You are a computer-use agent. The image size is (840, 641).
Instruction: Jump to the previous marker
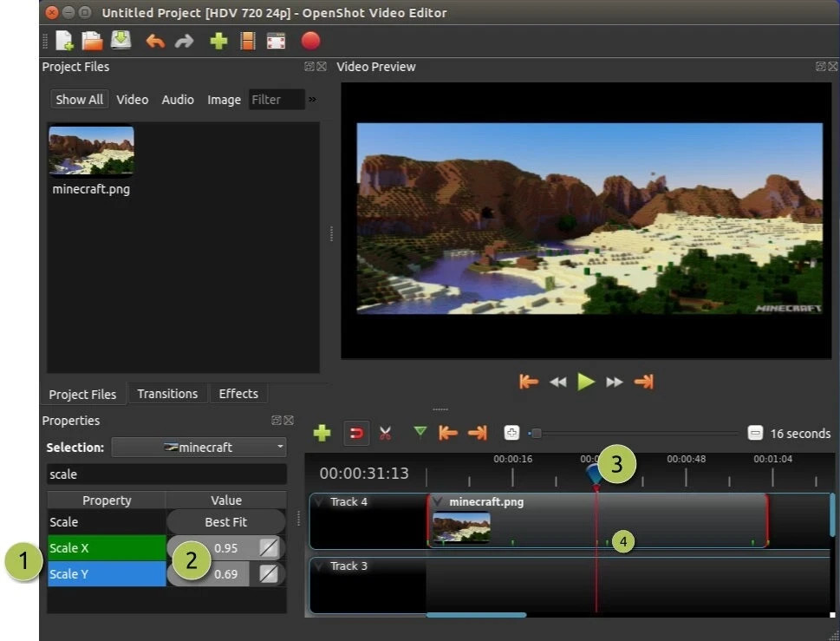(x=447, y=433)
